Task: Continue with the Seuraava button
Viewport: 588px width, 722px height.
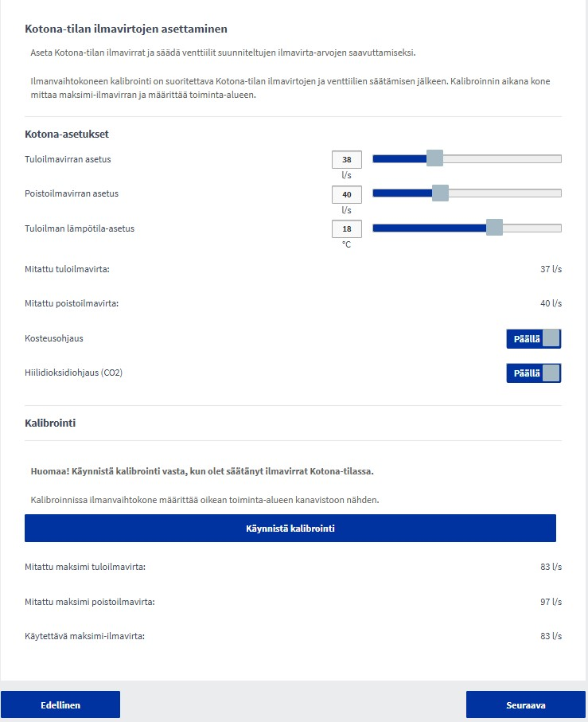Action: 525,704
